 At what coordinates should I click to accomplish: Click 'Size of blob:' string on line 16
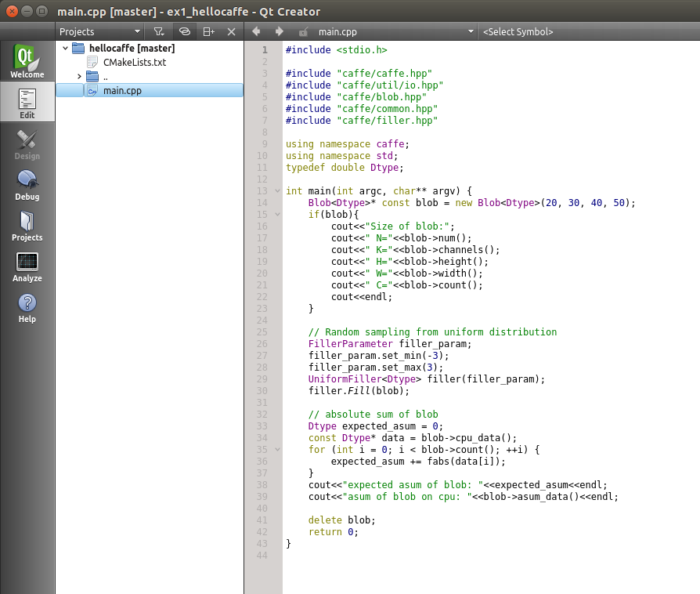click(x=407, y=226)
